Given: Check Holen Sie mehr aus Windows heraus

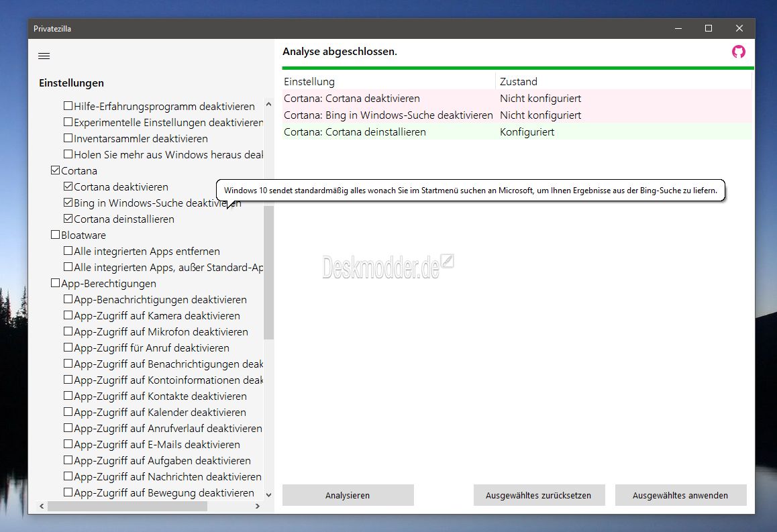Looking at the screenshot, I should [68, 154].
